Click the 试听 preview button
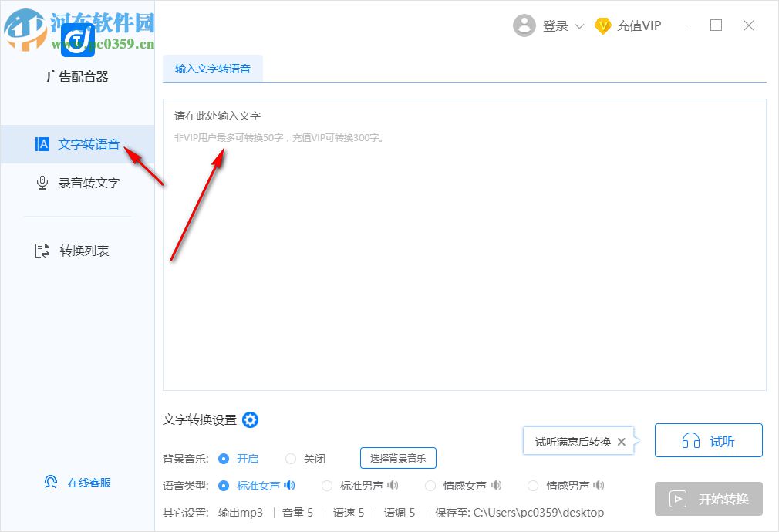The width and height of the screenshot is (779, 532). point(708,440)
